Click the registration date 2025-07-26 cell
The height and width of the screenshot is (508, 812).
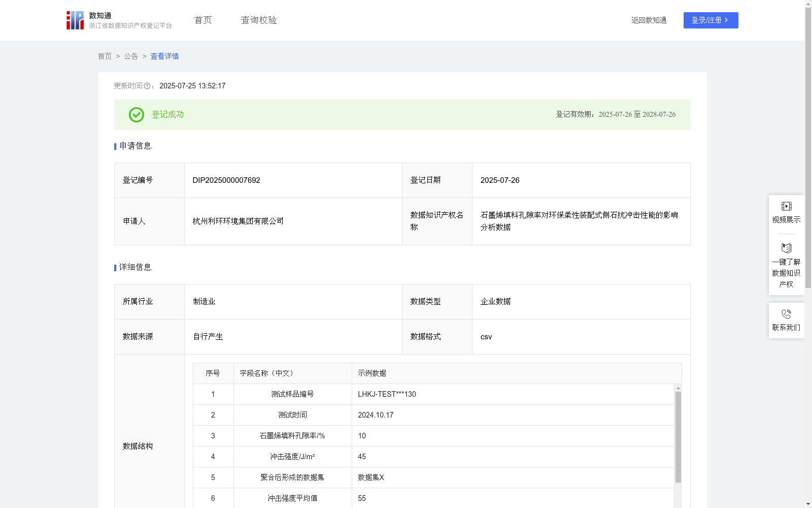[x=581, y=180]
